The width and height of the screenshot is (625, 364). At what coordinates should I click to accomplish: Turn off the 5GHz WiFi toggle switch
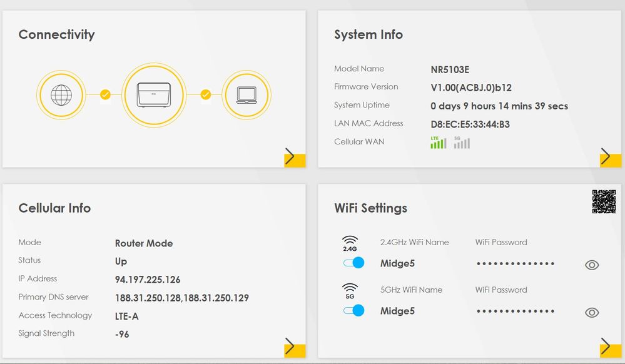click(353, 310)
